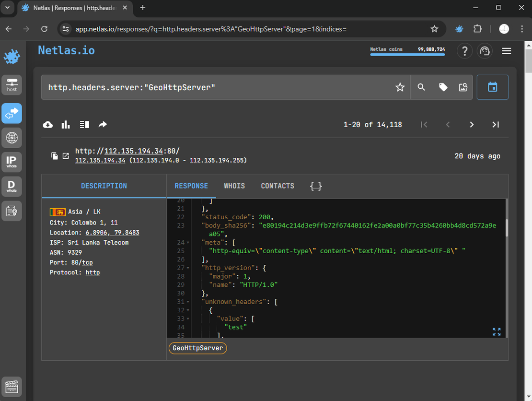The height and width of the screenshot is (401, 532).
Task: Select the DNS search sidebar icon
Action: coord(12,138)
